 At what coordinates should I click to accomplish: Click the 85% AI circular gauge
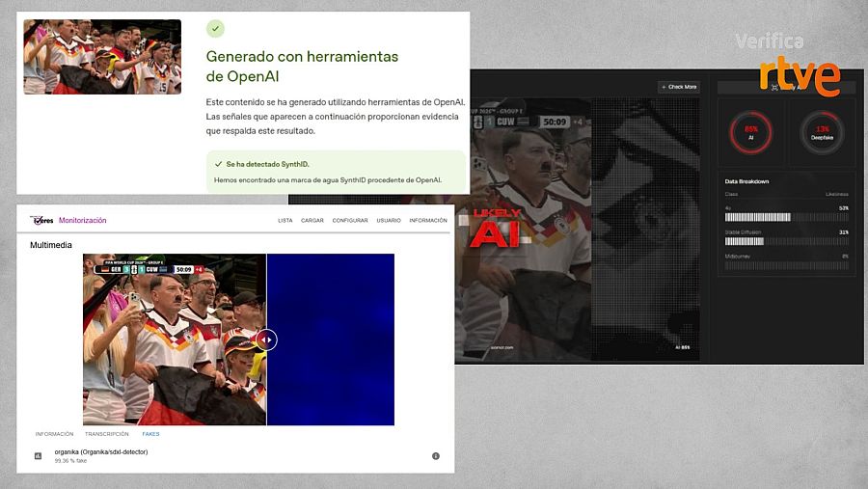(x=750, y=133)
